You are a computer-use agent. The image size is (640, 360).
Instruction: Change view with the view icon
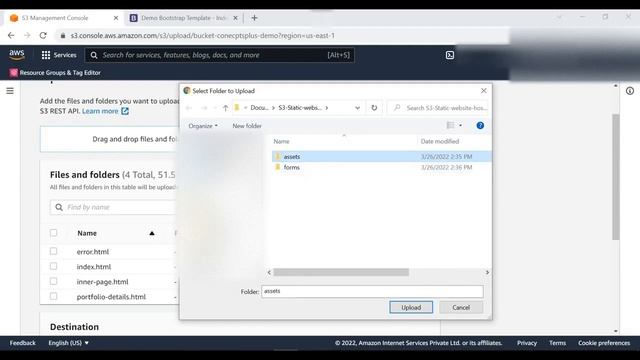click(450, 125)
